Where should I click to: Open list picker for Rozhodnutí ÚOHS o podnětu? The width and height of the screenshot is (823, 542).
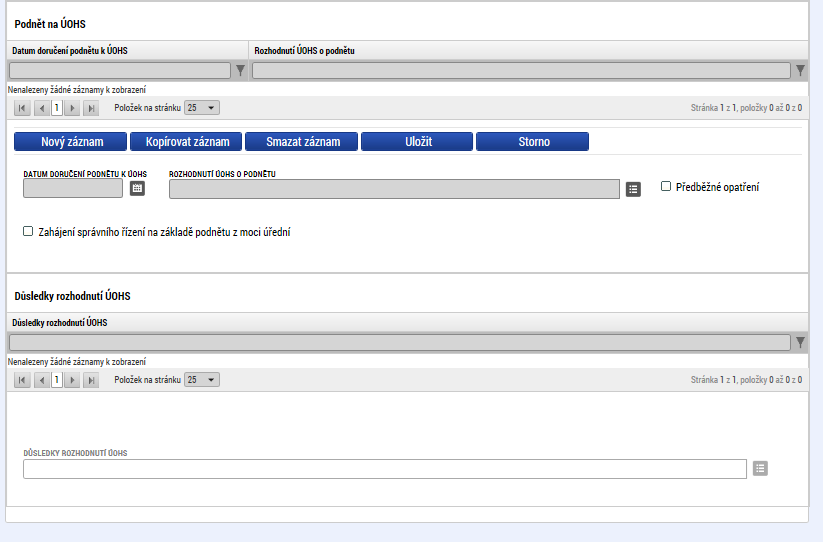tap(633, 189)
